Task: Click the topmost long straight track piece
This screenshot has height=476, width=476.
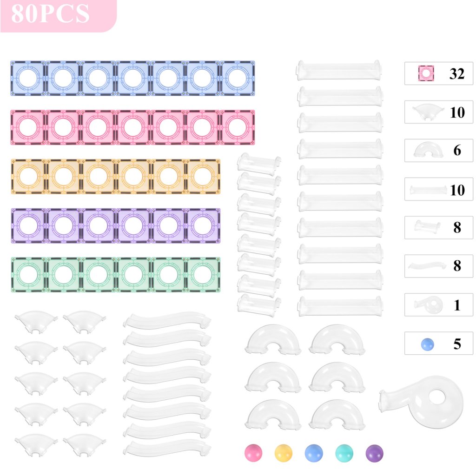Action: pyautogui.click(x=340, y=70)
